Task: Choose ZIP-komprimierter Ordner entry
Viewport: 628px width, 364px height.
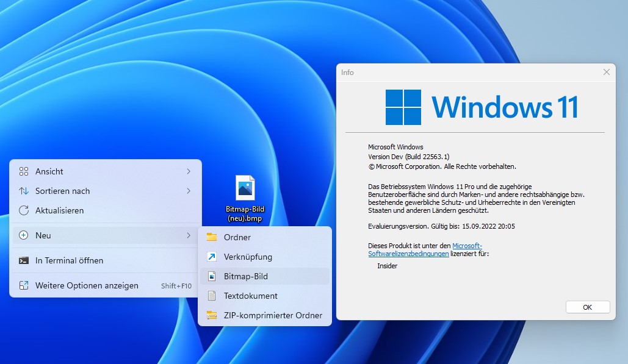Action: pyautogui.click(x=265, y=315)
